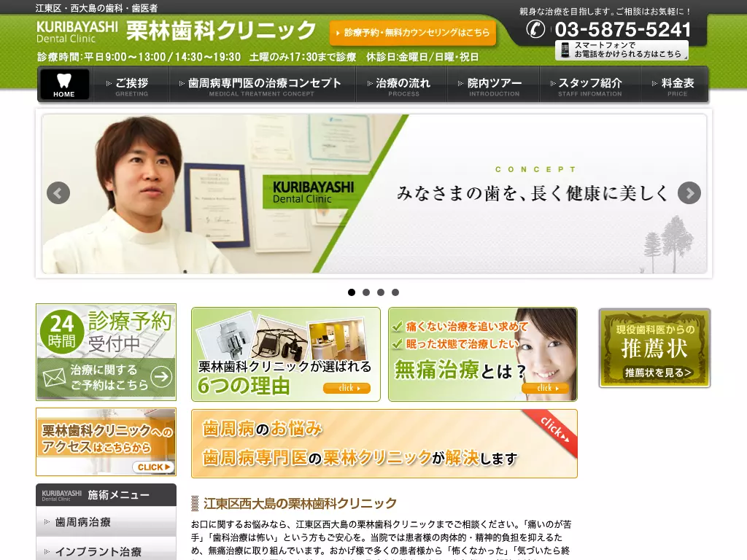Click orange 診療予約・無料カウンセリングはこちら button
The height and width of the screenshot is (560, 747).
[413, 33]
